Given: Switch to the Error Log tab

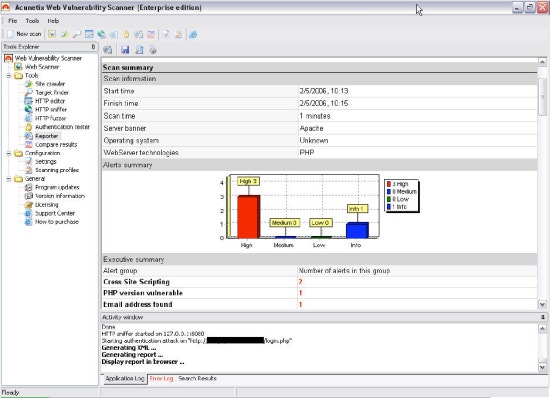Looking at the screenshot, I should [x=161, y=379].
